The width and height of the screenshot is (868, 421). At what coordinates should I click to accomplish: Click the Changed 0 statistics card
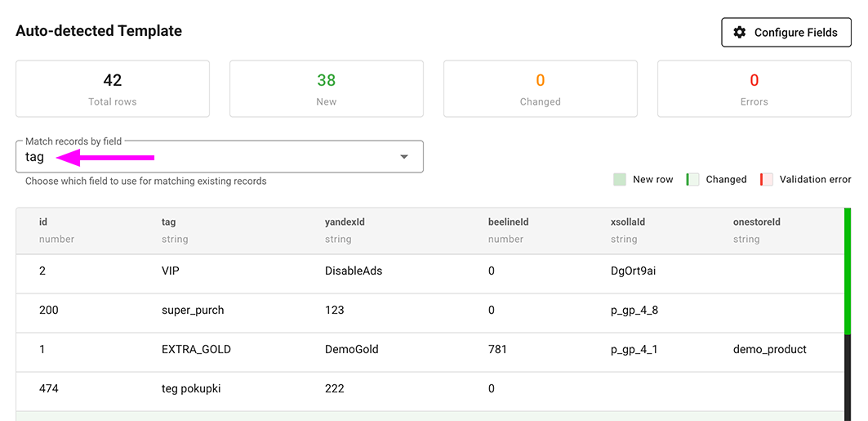click(x=541, y=89)
